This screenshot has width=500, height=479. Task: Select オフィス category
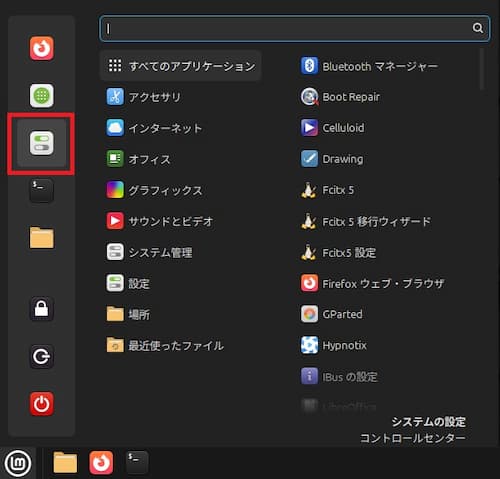click(x=138, y=159)
